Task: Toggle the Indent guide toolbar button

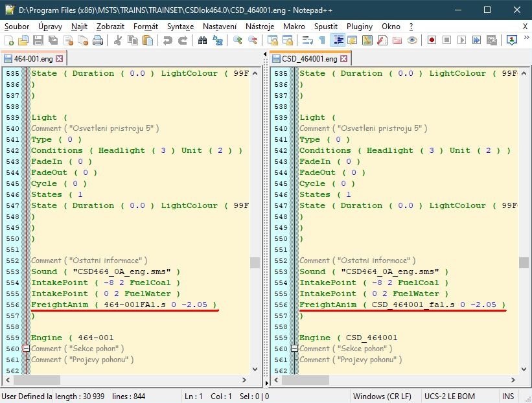Action: [x=338, y=40]
